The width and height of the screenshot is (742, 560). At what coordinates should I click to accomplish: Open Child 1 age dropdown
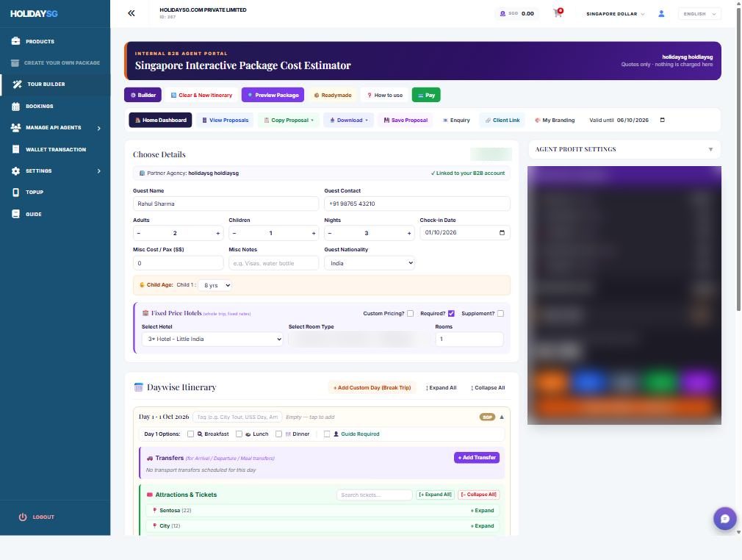(215, 285)
